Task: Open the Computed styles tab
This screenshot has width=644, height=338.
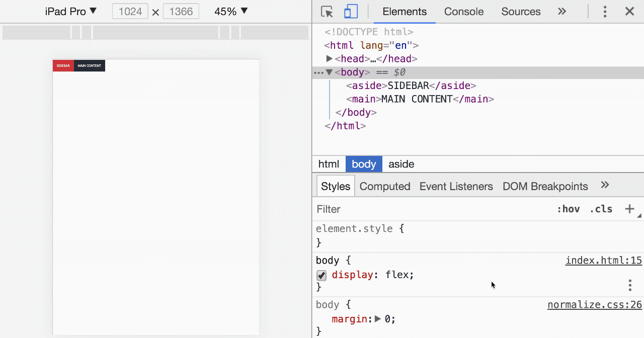Action: (384, 186)
